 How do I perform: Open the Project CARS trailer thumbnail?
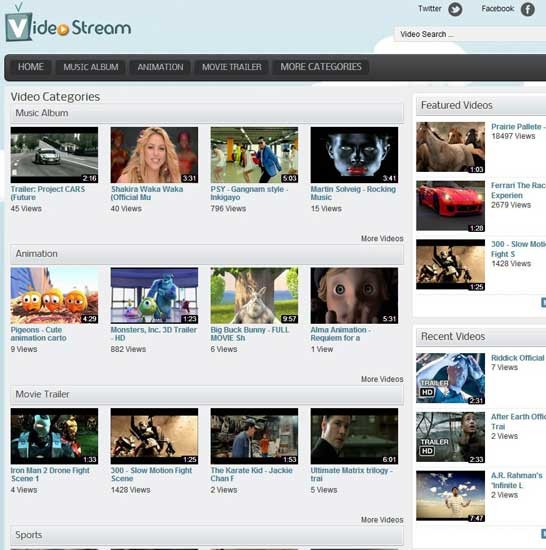(x=54, y=155)
